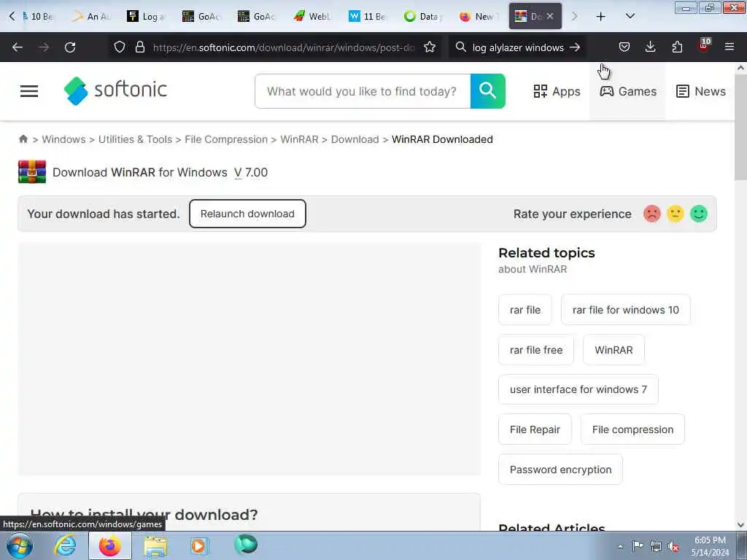The image size is (747, 560).
Task: Open the extensions puzzle icon
Action: [x=677, y=47]
